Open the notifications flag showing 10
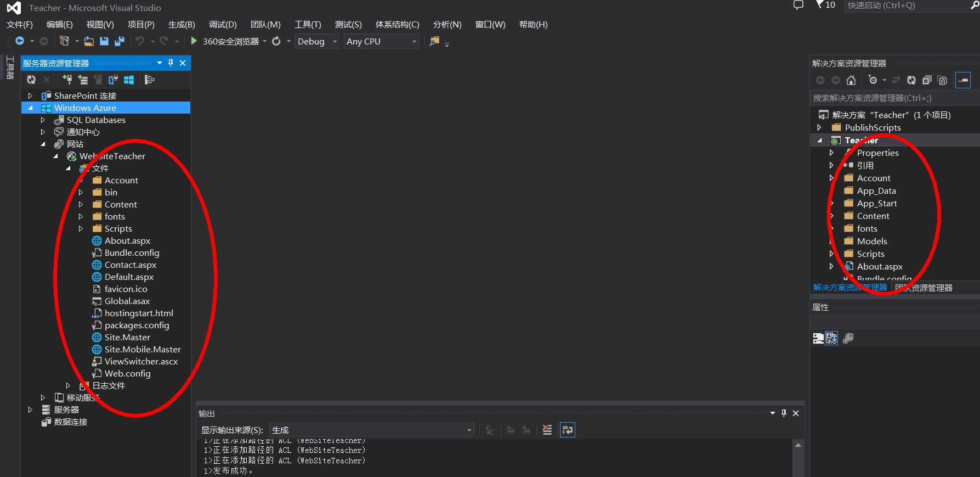Viewport: 980px width, 477px height. [x=825, y=5]
